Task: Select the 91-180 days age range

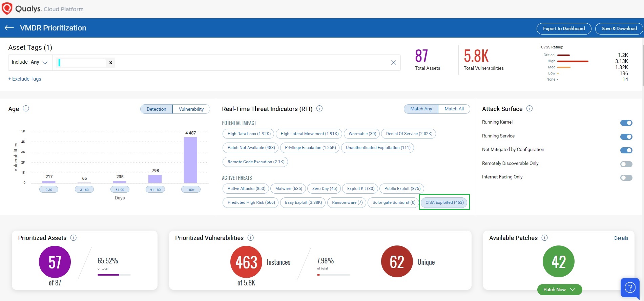Action: coord(155,190)
